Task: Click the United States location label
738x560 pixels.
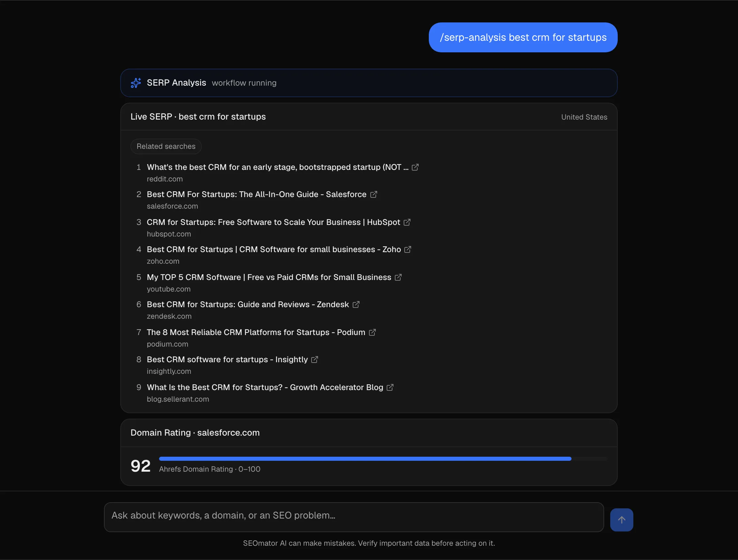Action: 584,117
